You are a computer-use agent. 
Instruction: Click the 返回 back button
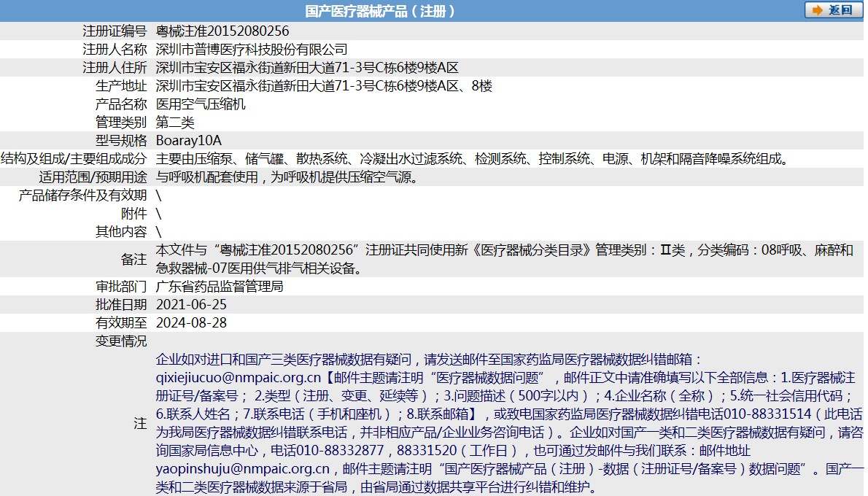tap(833, 10)
